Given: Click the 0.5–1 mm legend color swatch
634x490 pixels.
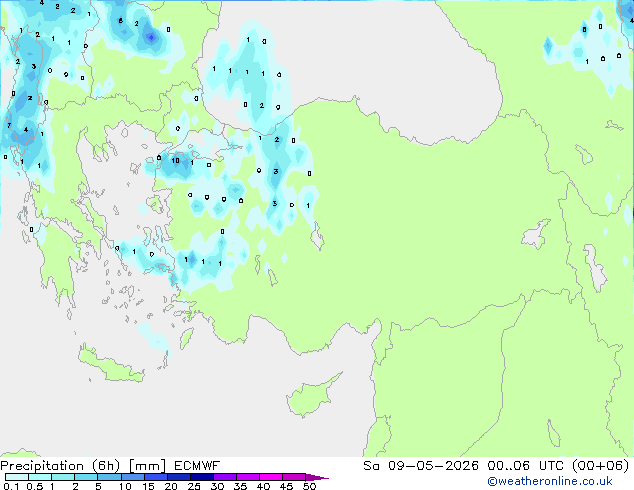Looking at the screenshot, I should click(x=40, y=477).
